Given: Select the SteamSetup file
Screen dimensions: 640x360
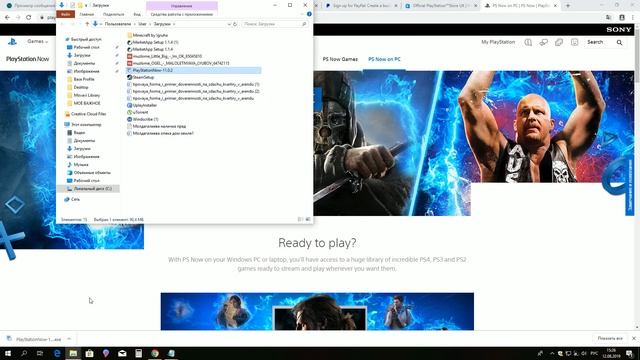Looking at the screenshot, I should click(140, 77).
